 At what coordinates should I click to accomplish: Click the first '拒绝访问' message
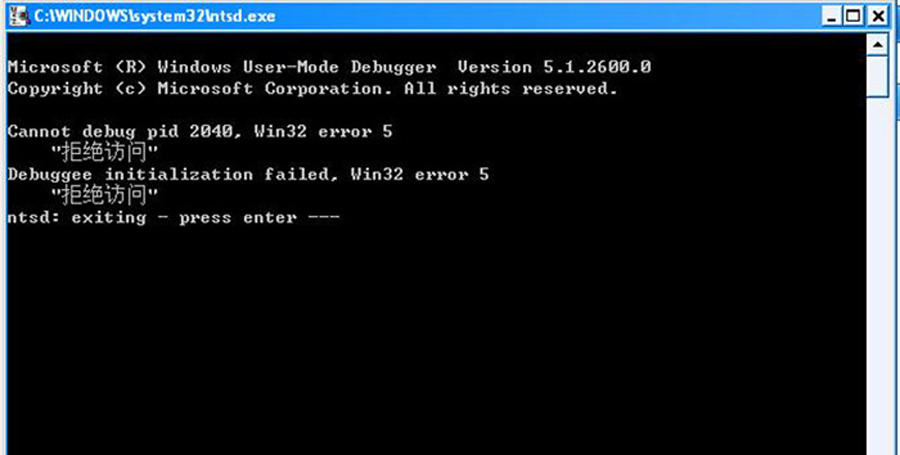(104, 153)
